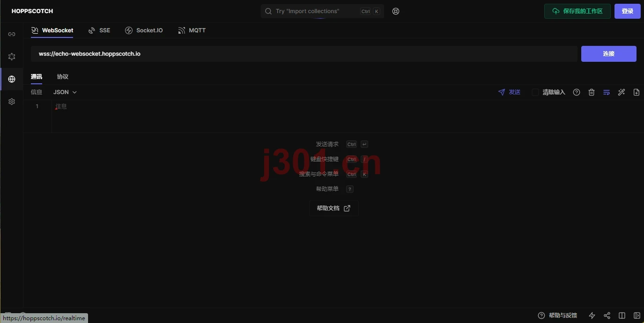Click the 帮助菜单 text

tap(327, 189)
